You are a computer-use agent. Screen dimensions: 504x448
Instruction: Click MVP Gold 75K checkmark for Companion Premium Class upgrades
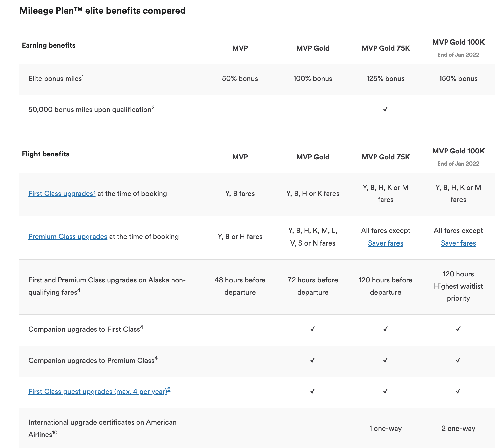click(x=385, y=360)
